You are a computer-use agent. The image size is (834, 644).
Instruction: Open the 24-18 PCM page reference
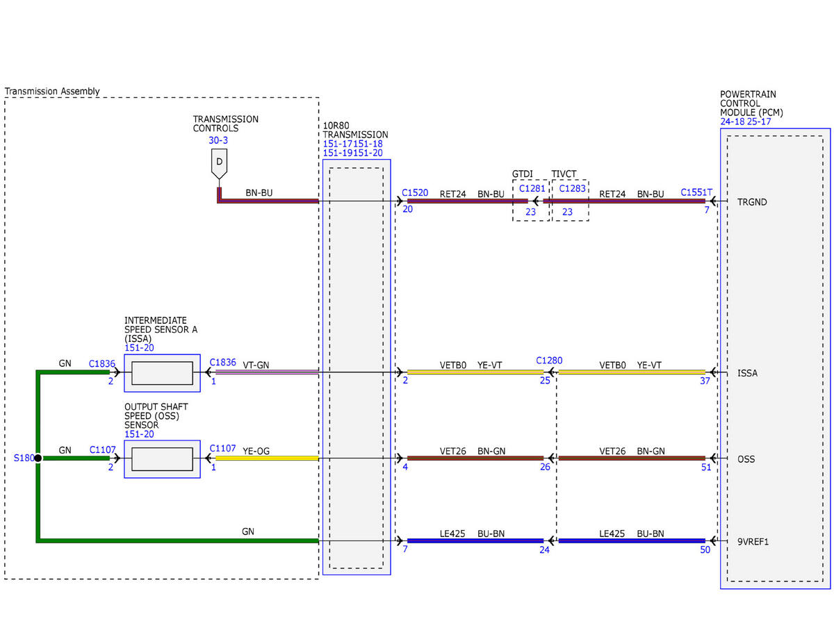[733, 122]
